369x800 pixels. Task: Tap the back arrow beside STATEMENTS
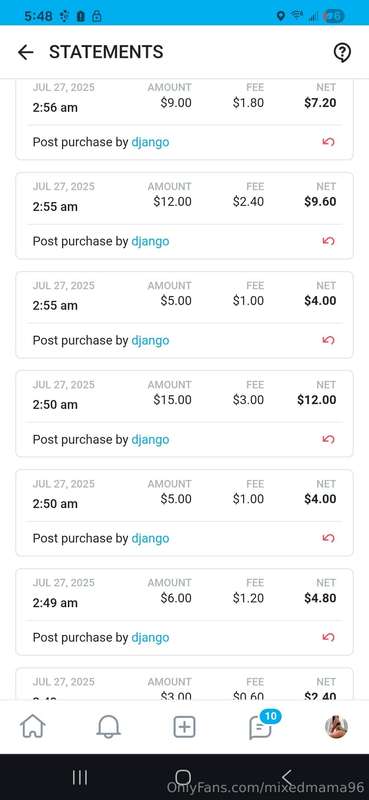(26, 52)
